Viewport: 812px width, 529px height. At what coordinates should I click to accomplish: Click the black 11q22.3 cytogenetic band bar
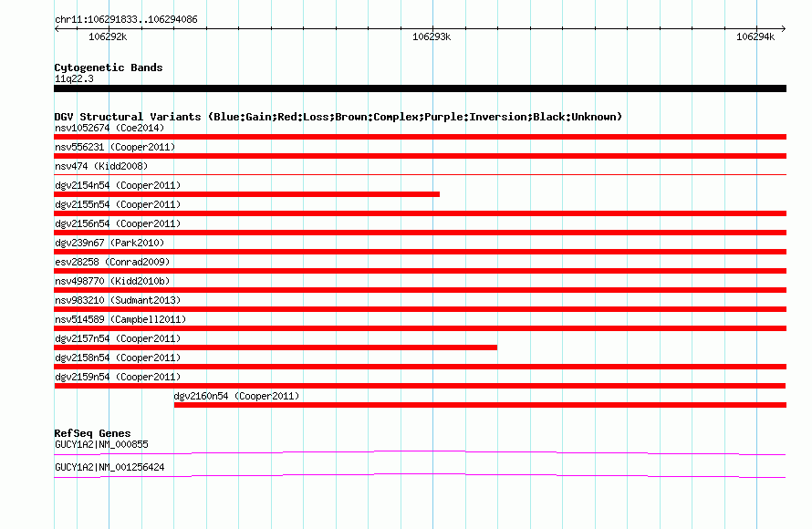tap(420, 88)
